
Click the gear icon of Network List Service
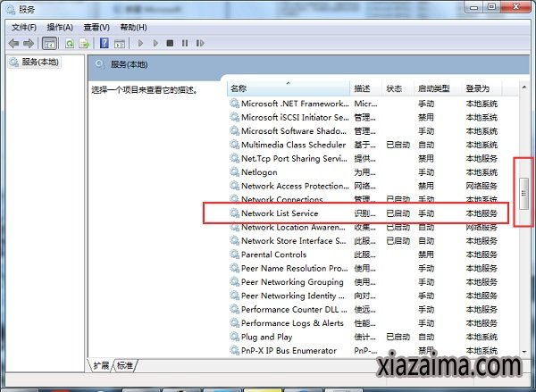pyautogui.click(x=234, y=213)
